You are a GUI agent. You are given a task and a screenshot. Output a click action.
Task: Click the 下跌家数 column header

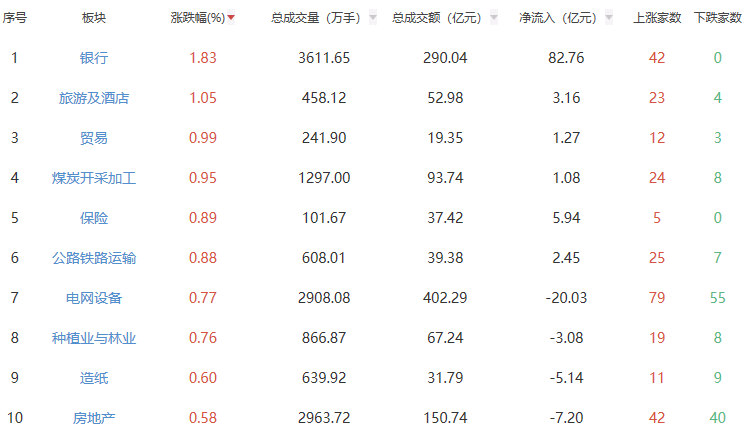pyautogui.click(x=717, y=17)
